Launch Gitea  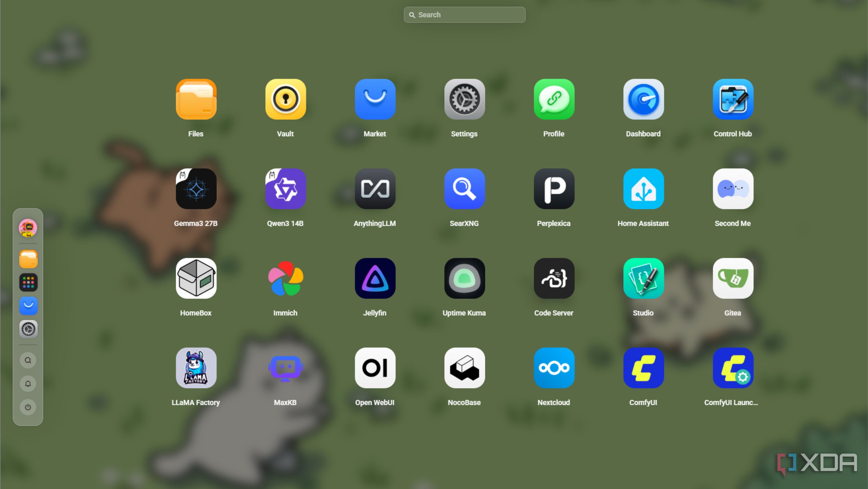(x=733, y=278)
